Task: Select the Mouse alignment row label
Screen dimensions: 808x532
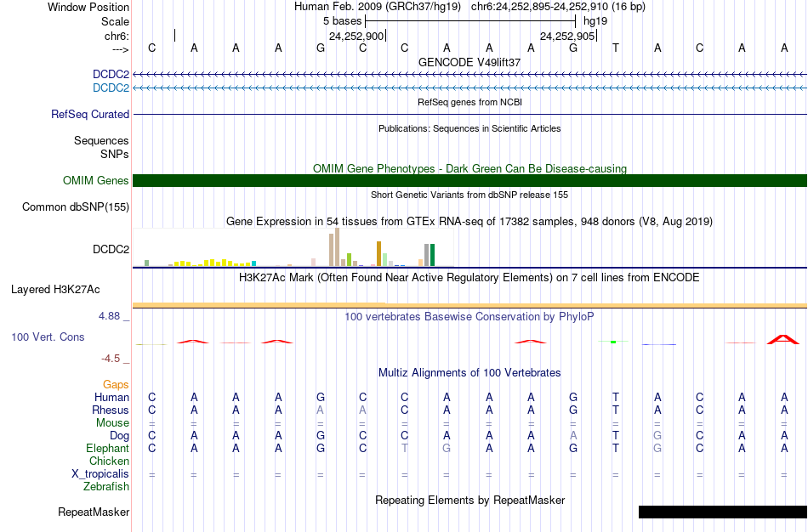Action: pyautogui.click(x=112, y=423)
